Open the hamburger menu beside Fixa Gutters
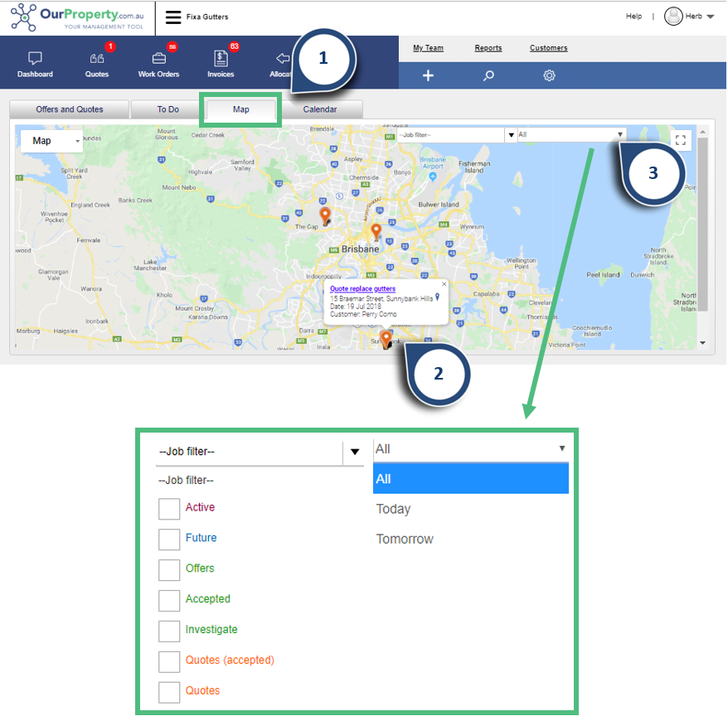The image size is (728, 721). [x=173, y=17]
